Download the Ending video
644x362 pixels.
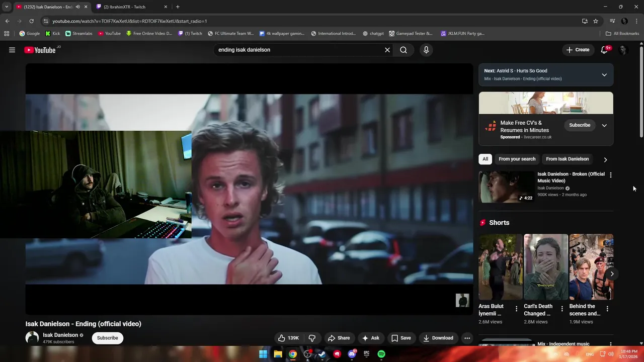[x=438, y=338]
